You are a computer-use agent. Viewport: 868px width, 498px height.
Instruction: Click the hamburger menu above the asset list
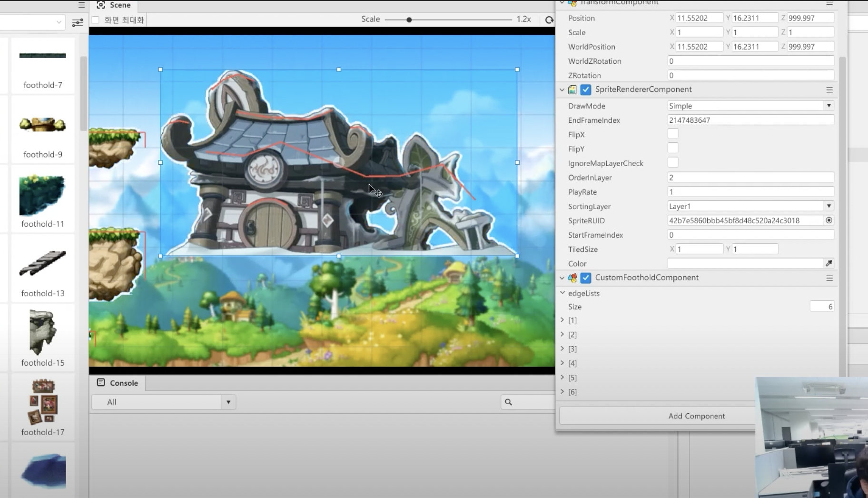pyautogui.click(x=81, y=5)
